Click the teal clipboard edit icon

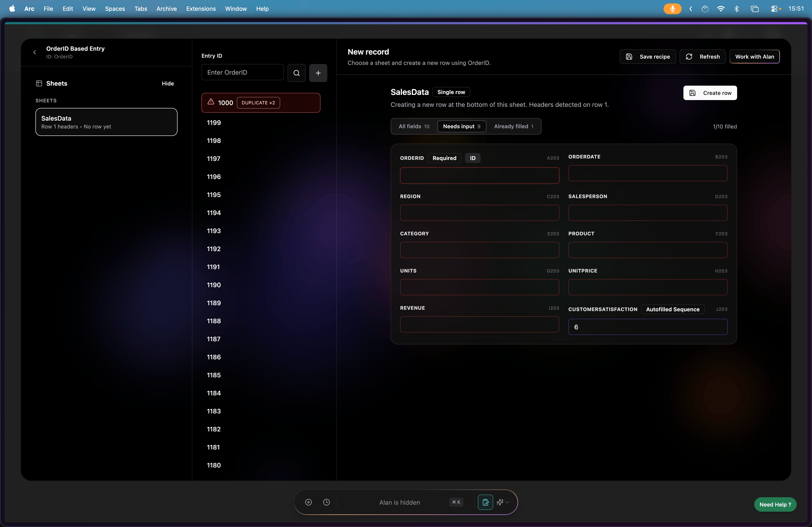point(485,502)
